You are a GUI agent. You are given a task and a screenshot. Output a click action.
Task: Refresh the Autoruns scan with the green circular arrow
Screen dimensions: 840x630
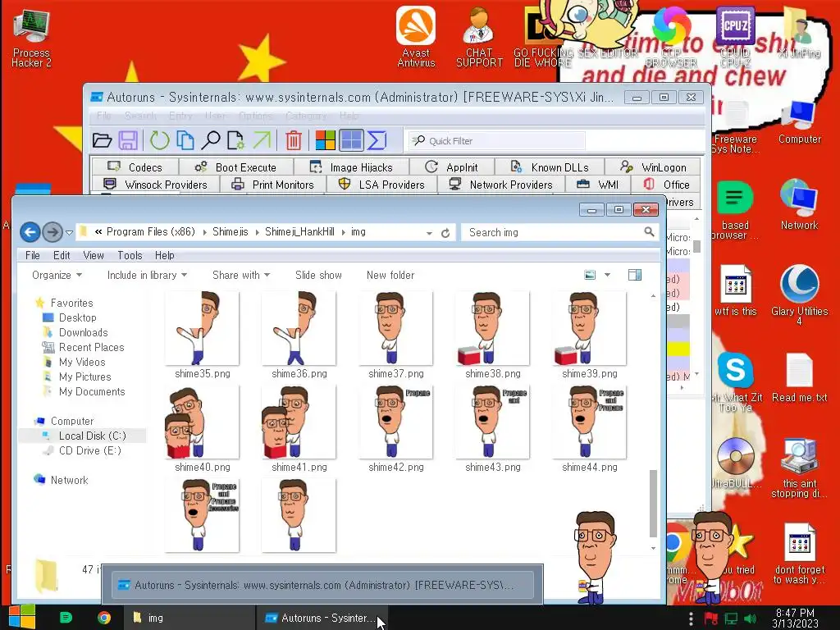click(159, 140)
